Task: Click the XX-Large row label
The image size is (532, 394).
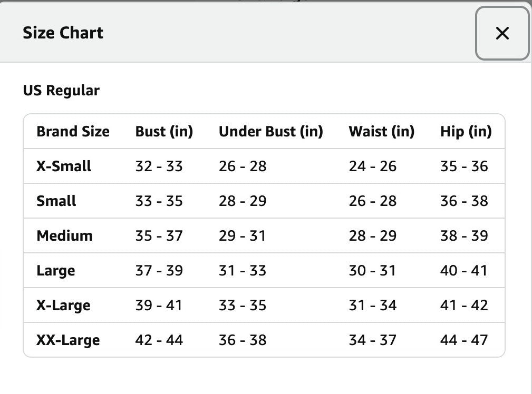Action: click(68, 340)
